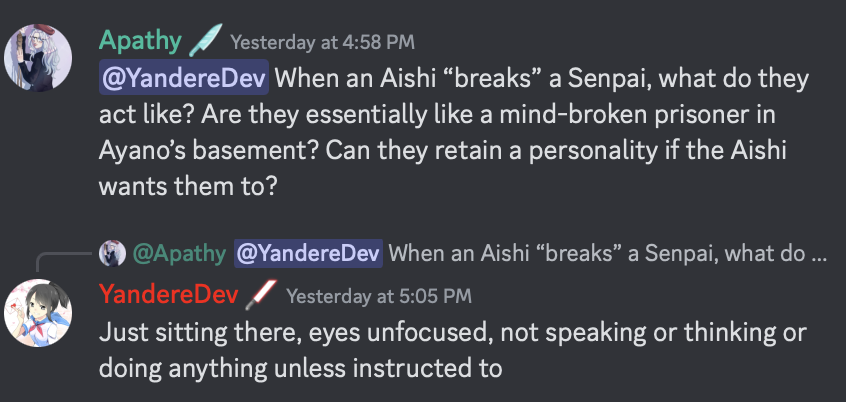Open Apathy's profile avatar picture
This screenshot has width=846, height=402.
click(39, 58)
